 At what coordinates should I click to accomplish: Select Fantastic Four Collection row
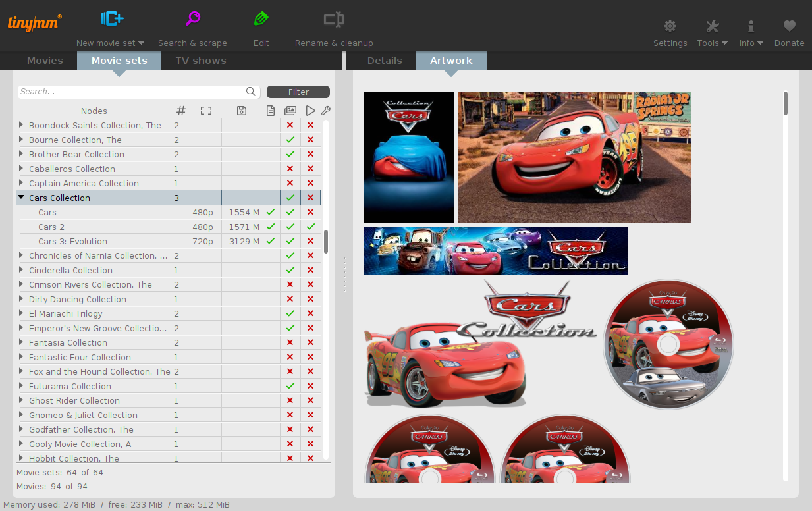coord(169,357)
